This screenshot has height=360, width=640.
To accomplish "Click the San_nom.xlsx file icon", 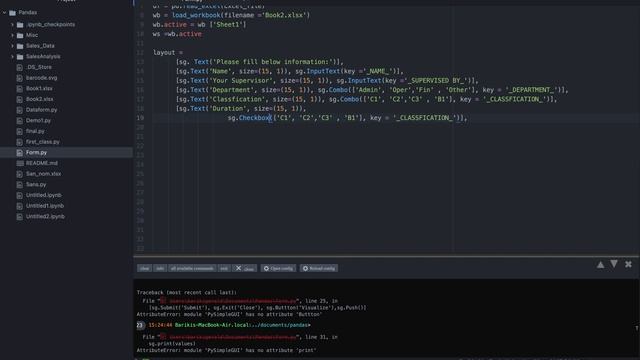I will [20, 173].
